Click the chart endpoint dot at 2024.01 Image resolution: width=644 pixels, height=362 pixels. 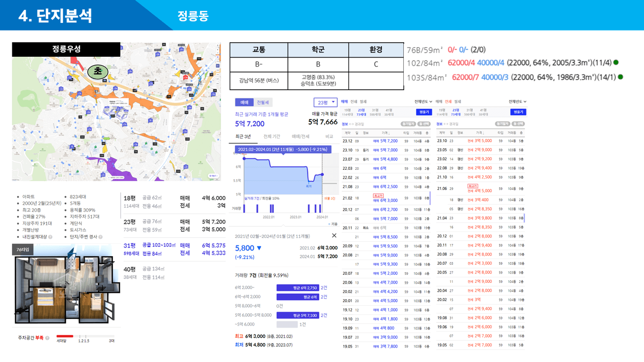click(x=322, y=174)
